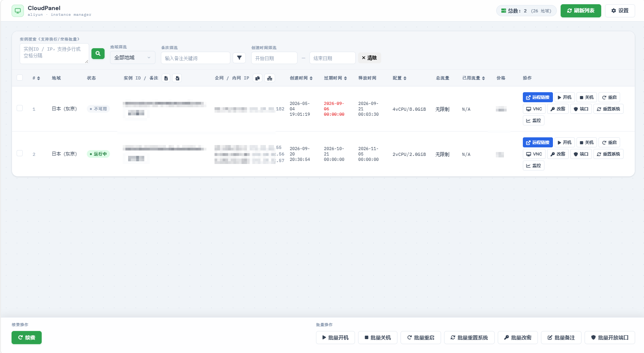Screen dimensions: 644x353
Task: Click the network diagram icon in IP header
Action: pyautogui.click(x=270, y=78)
